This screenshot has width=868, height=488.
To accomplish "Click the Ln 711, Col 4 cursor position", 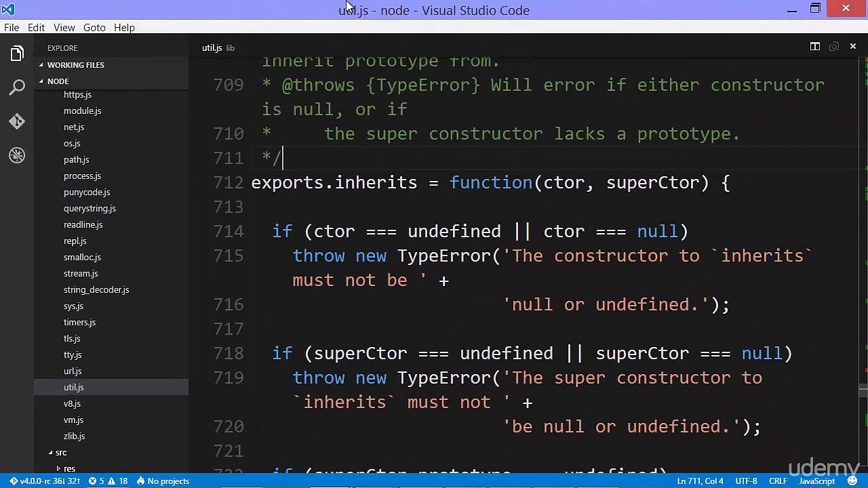I will coord(700,481).
